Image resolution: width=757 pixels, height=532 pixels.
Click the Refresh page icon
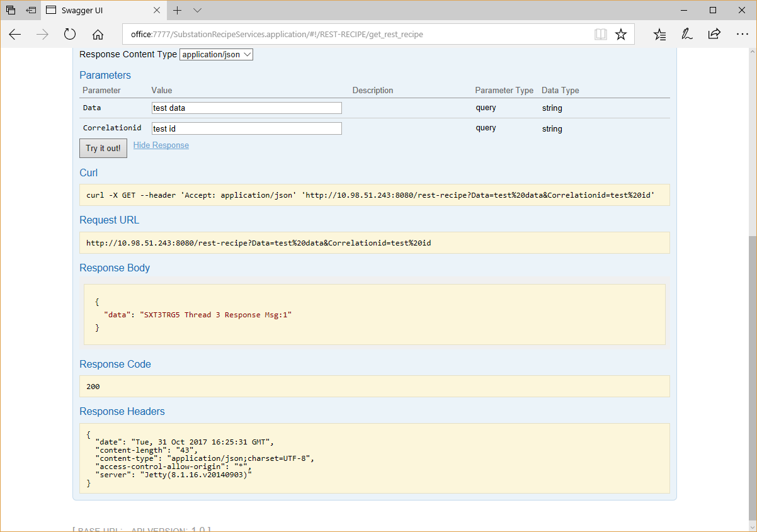pos(70,35)
